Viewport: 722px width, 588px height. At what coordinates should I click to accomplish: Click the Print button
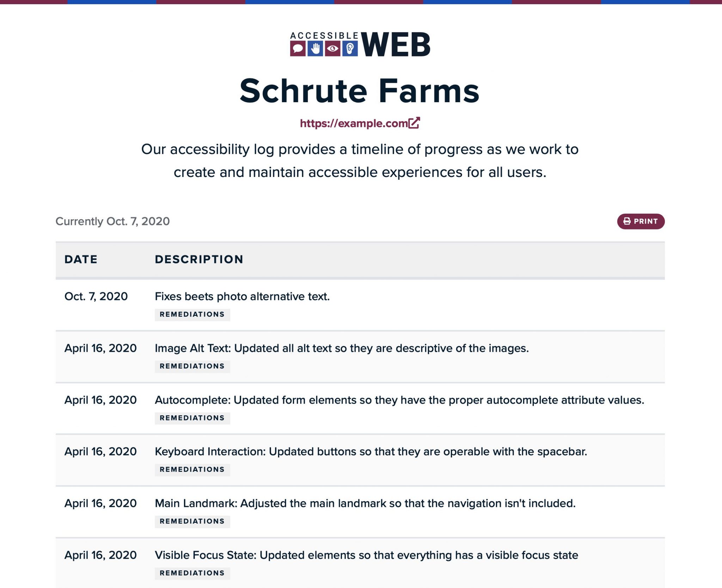pos(641,221)
